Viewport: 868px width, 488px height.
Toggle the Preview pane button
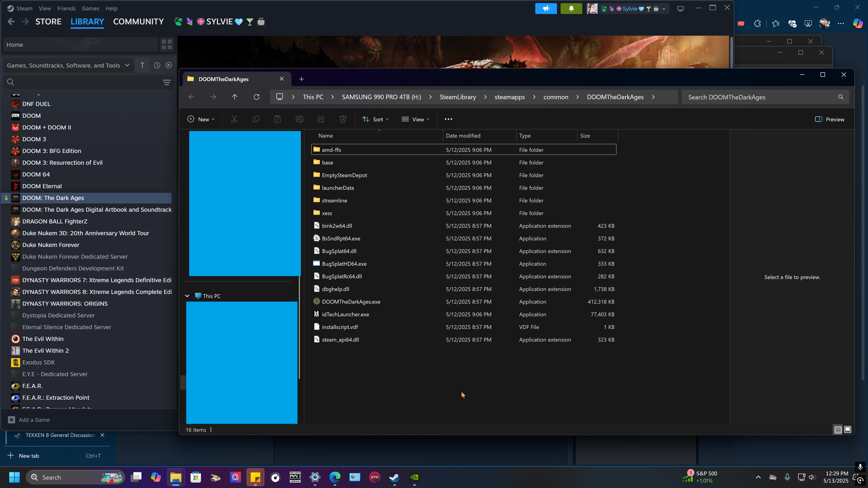pyautogui.click(x=830, y=119)
